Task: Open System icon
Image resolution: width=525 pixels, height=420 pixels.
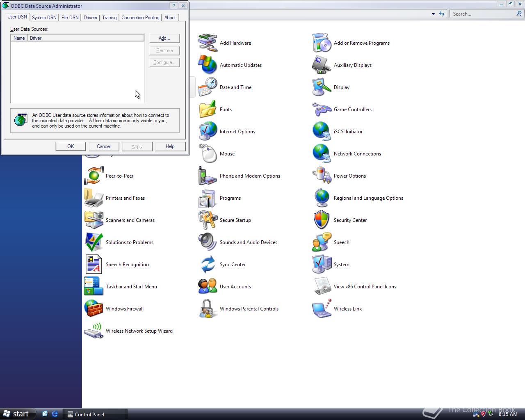Action: tap(322, 265)
